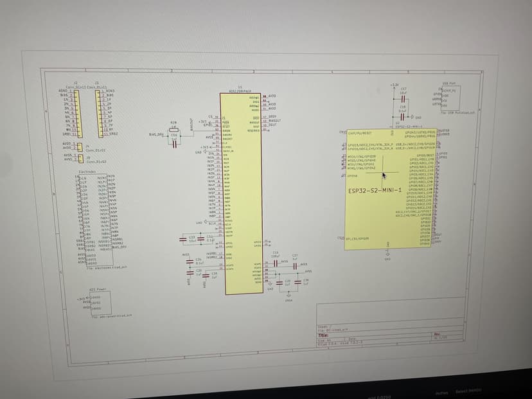This screenshot has height=399, width=532.
Task: Select the J4 AVDD two-pin connector
Action: [80, 146]
